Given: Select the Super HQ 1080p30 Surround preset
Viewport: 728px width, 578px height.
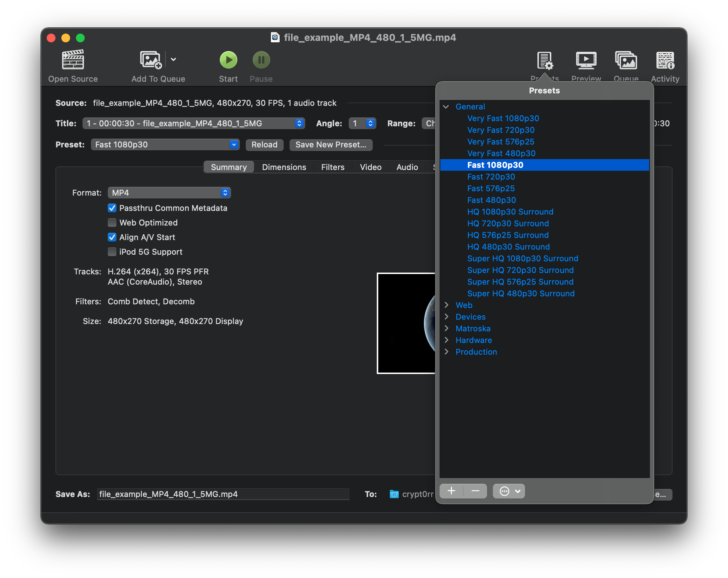Looking at the screenshot, I should (522, 258).
